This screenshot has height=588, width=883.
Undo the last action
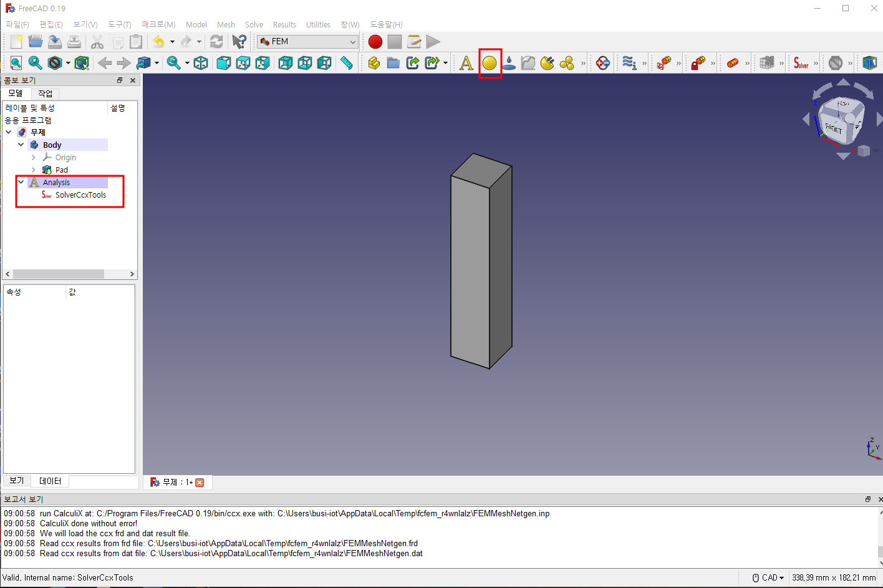[x=159, y=42]
